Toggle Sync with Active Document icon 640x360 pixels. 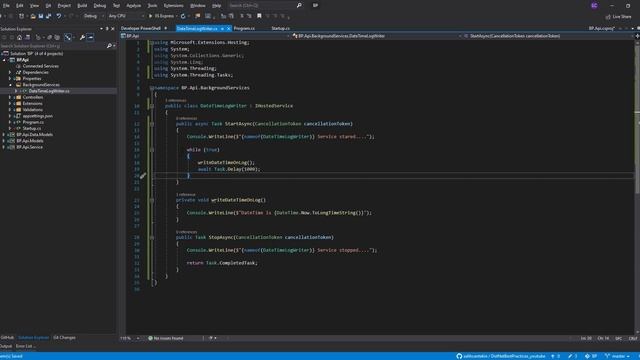pos(68,37)
